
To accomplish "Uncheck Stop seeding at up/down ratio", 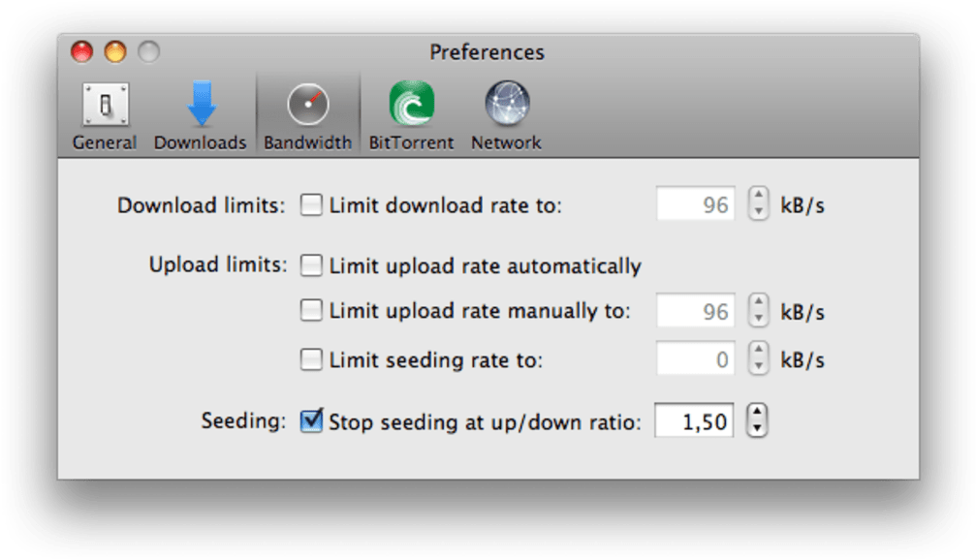I will (x=311, y=421).
